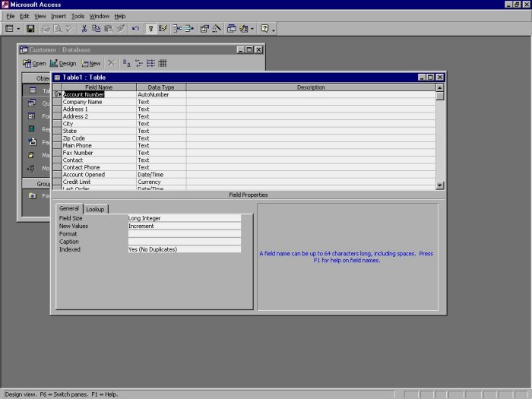Switch to the Lookup tab
The image size is (532, 399).
point(95,209)
